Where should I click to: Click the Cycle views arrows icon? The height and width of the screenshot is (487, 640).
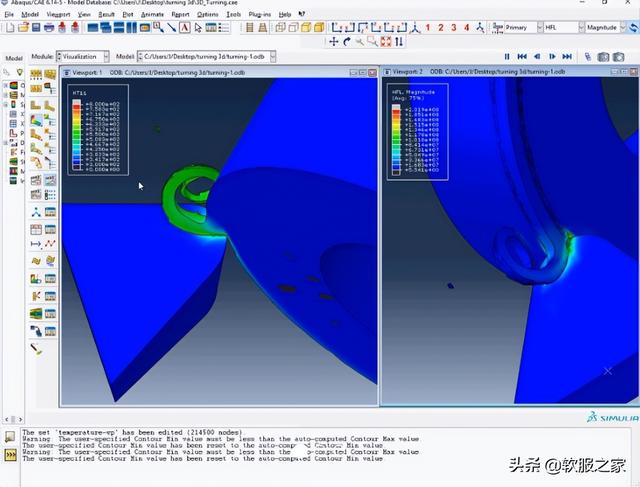[x=399, y=42]
